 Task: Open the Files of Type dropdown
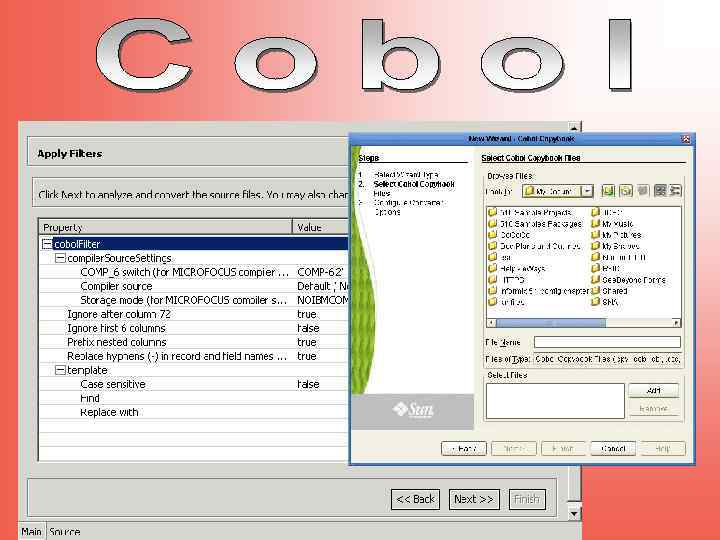[608, 359]
